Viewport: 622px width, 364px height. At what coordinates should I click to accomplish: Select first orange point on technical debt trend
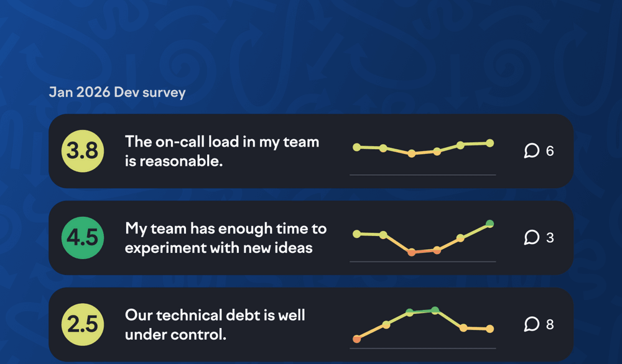[x=356, y=339]
